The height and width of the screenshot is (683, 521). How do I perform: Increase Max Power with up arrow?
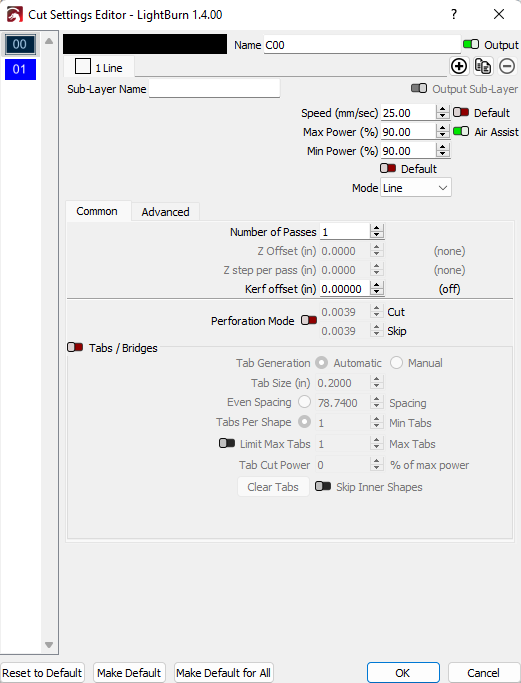(x=443, y=128)
